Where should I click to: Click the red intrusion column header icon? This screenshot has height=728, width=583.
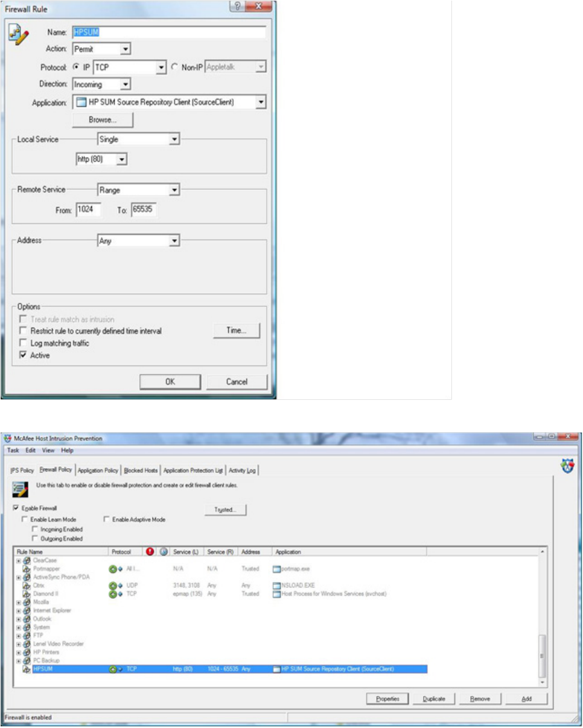pyautogui.click(x=150, y=552)
